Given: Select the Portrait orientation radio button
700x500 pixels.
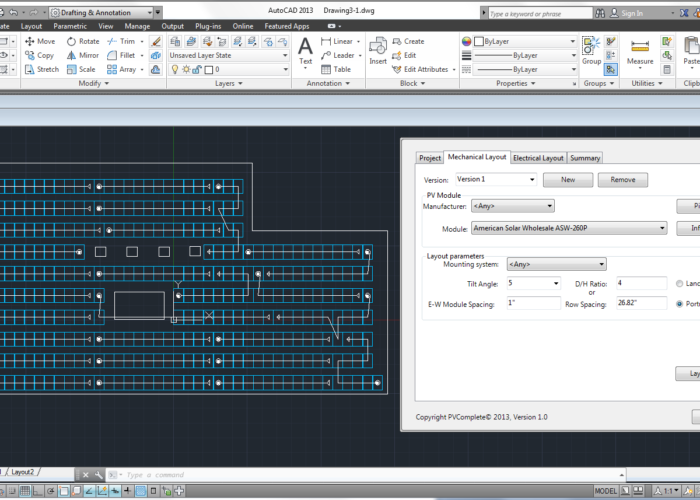Looking at the screenshot, I should pos(681,304).
